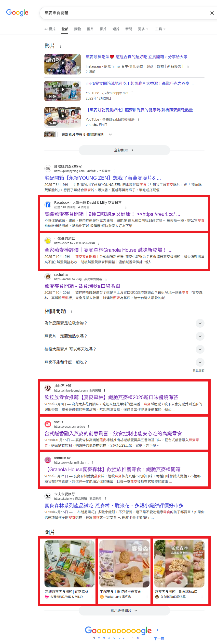Click the Google logo at top left
Viewport: 217px width, 644px height.
coord(17,13)
